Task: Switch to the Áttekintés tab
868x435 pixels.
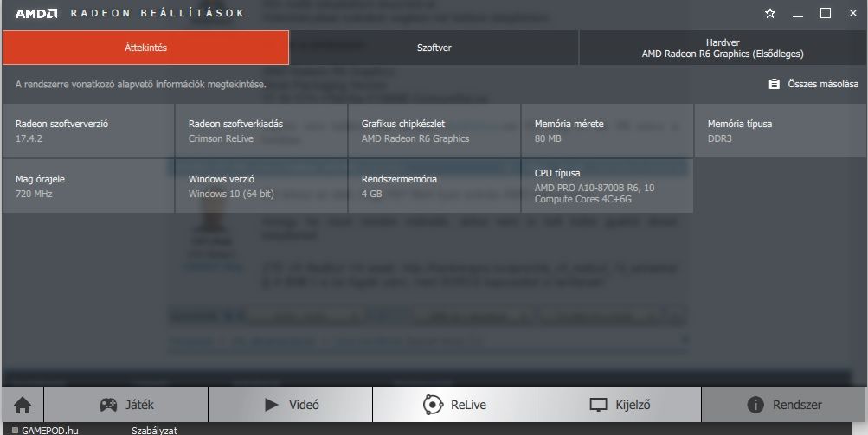Action: 145,48
